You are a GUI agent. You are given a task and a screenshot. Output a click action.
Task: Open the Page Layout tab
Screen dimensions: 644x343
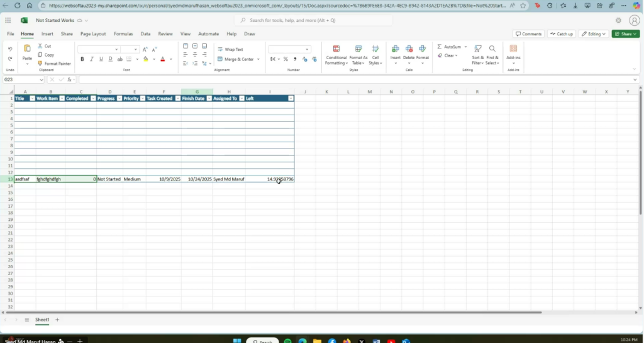coord(93,34)
